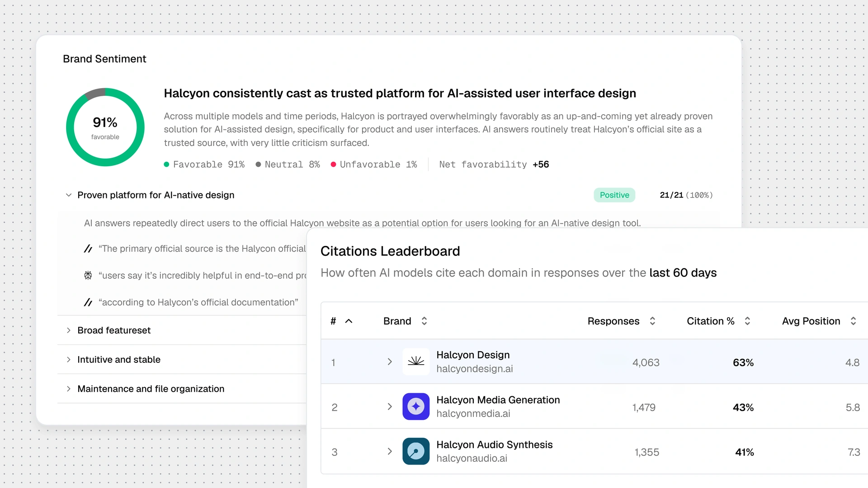This screenshot has width=868, height=488.
Task: Click the green Positive sentiment badge
Action: tap(614, 195)
